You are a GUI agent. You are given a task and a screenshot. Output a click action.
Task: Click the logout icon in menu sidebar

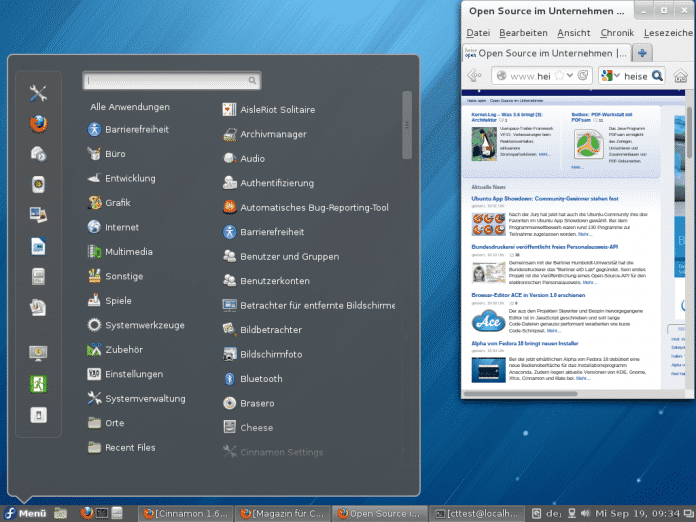click(x=38, y=383)
